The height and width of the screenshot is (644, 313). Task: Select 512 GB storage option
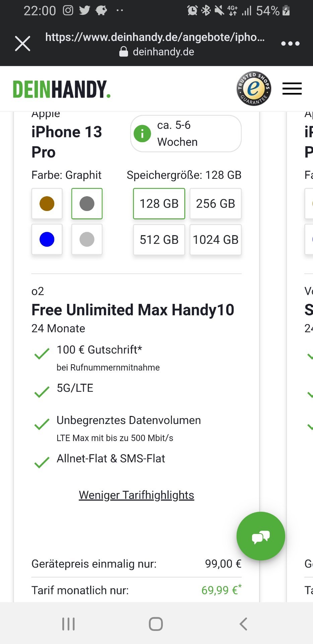(159, 239)
